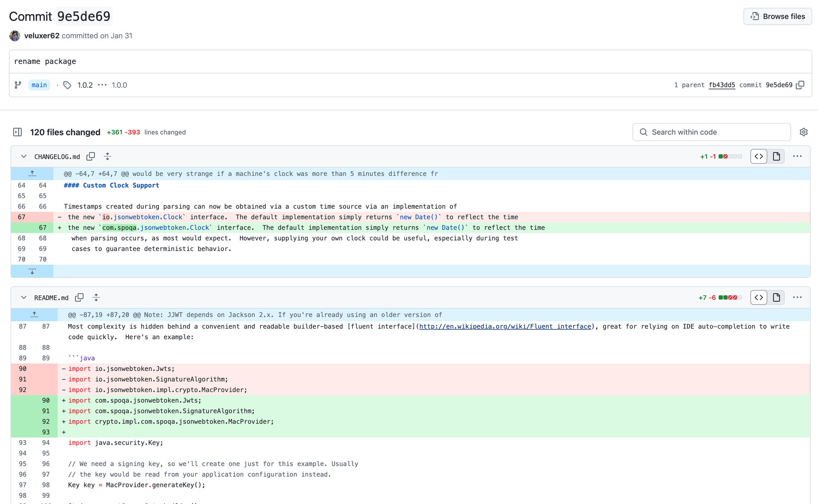Screen dimensions: 818x504
Task: Click CHANGELOG.md file name
Action: (57, 157)
